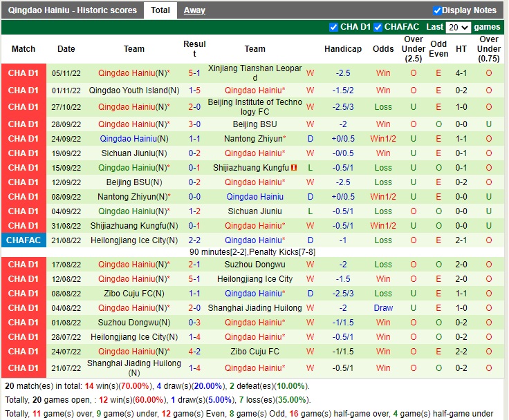Select the blue CHAFAC league badge
Image resolution: width=509 pixels, height=420 pixels.
(x=23, y=240)
